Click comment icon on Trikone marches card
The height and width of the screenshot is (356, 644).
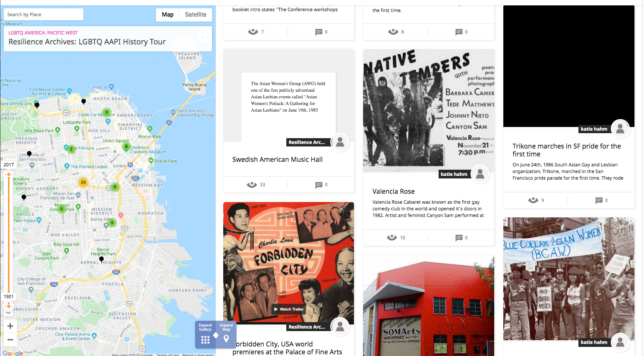(599, 200)
